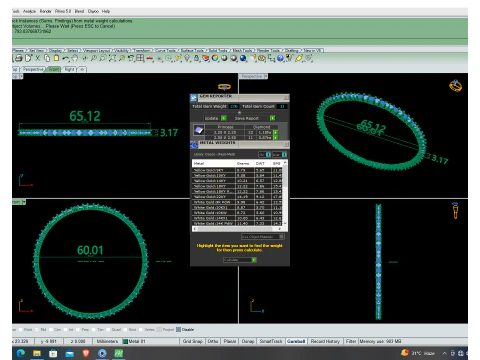This screenshot has height=360, width=480.
Task: Open the Help menu
Action: pyautogui.click(x=106, y=11)
